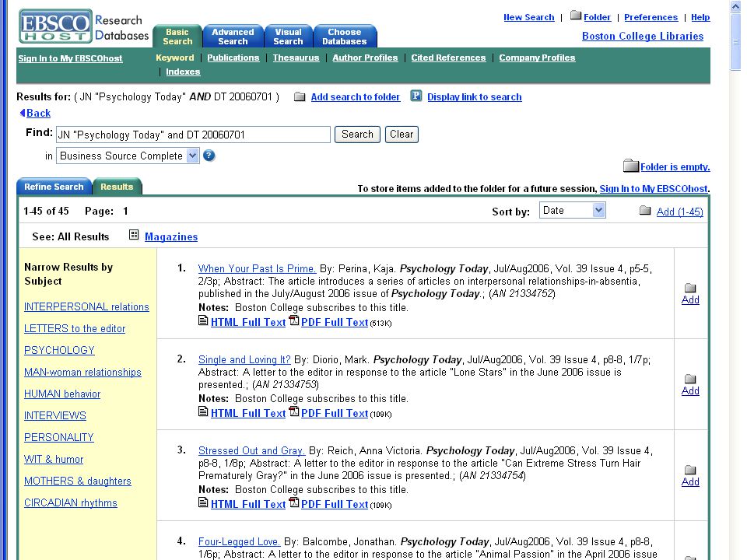Click PDF icon for result 3

[x=294, y=502]
